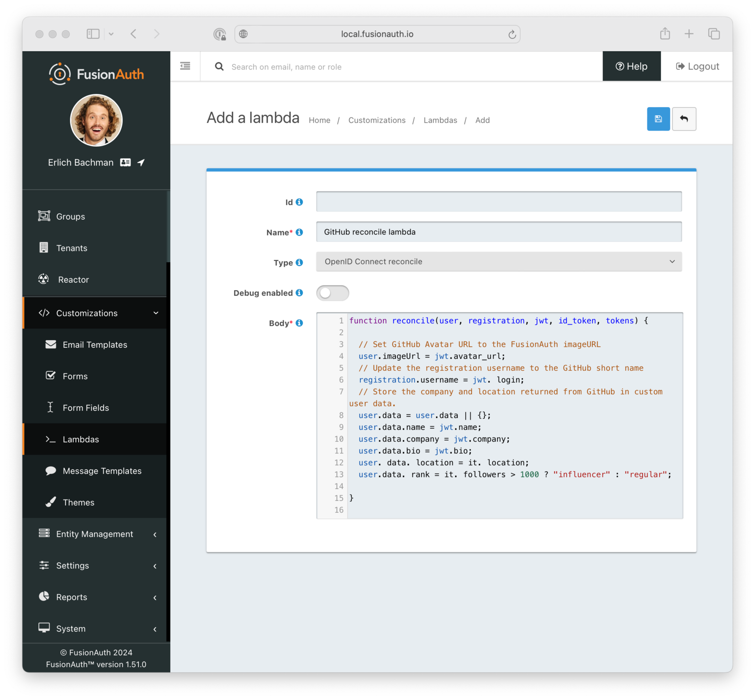Click the Themes paintbrush icon
Screen dimensions: 755x700
pos(50,502)
